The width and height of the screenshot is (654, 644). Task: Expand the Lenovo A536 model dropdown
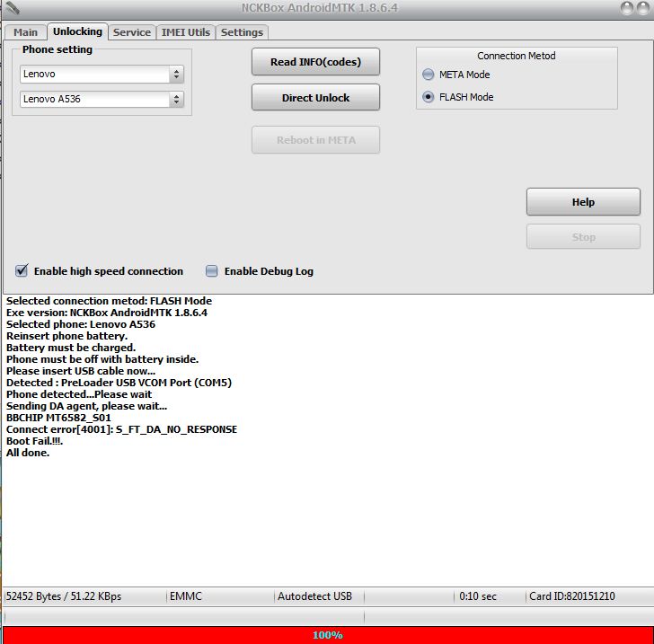(102, 100)
